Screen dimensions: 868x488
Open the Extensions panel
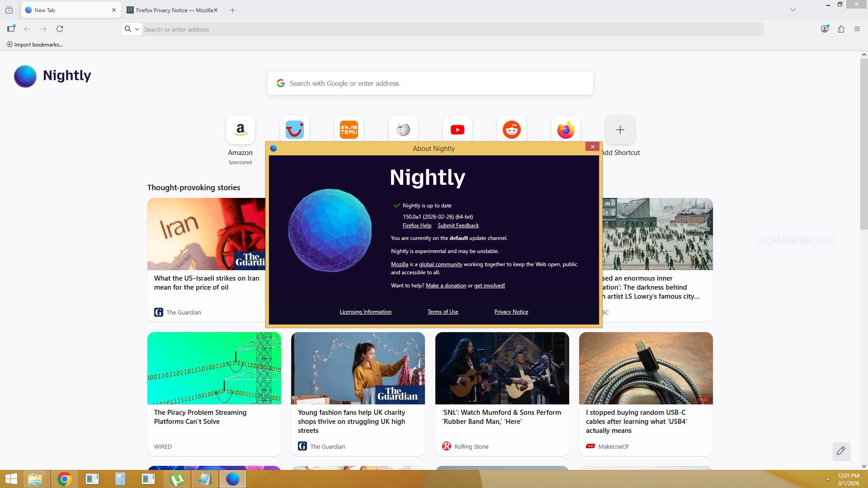point(841,29)
